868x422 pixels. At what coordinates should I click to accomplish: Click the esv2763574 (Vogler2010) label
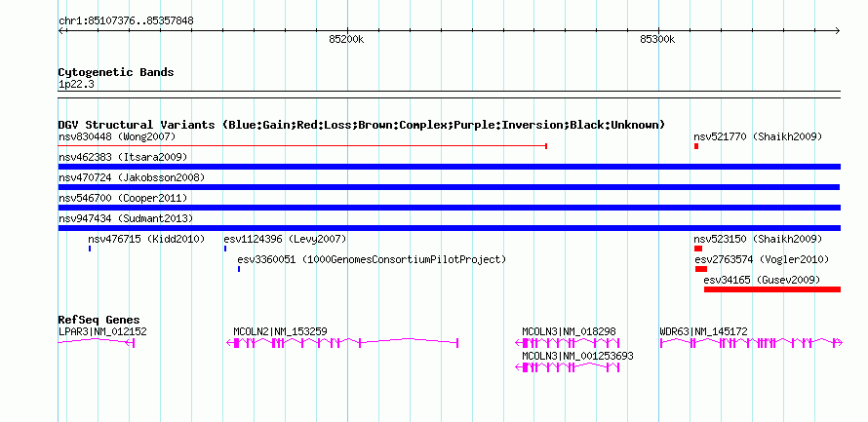762,259
